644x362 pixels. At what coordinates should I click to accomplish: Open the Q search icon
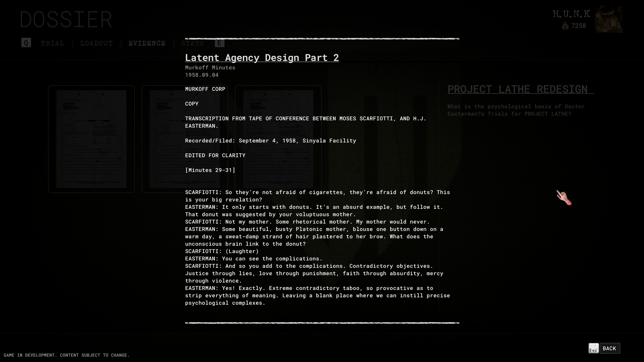(x=25, y=43)
